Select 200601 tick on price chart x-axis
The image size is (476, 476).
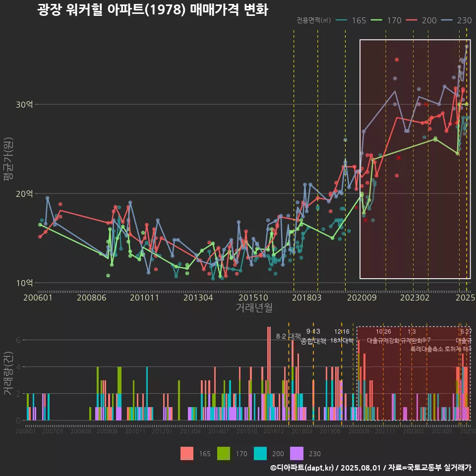38,297
